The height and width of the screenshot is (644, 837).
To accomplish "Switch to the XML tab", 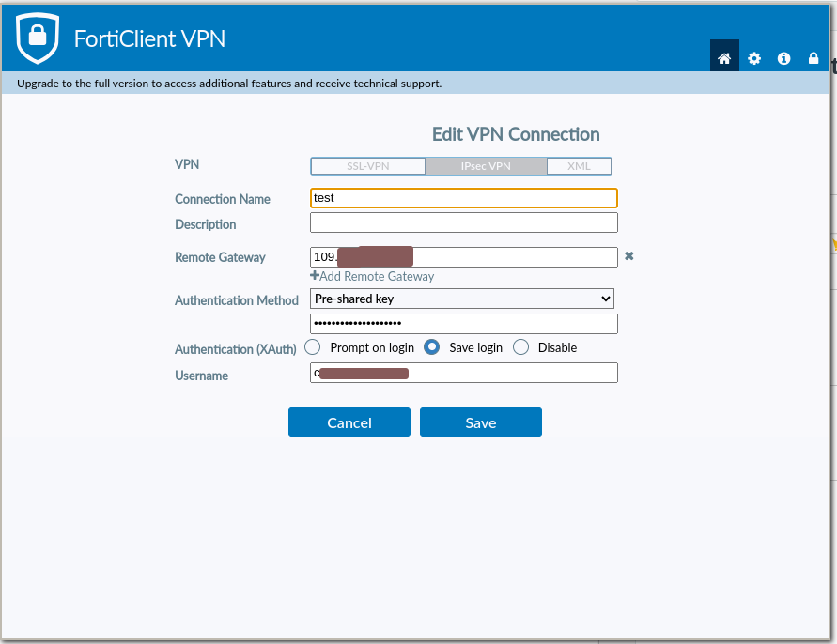I will coord(579,166).
